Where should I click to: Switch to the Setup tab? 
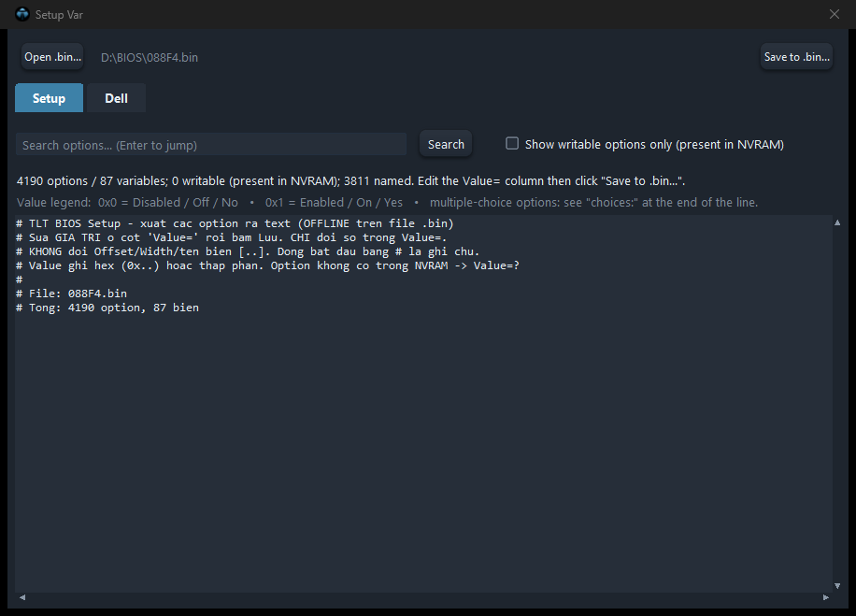point(50,98)
